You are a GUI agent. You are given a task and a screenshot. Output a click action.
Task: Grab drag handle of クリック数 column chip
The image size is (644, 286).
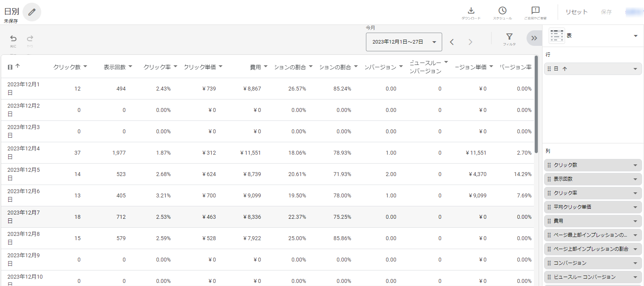549,165
